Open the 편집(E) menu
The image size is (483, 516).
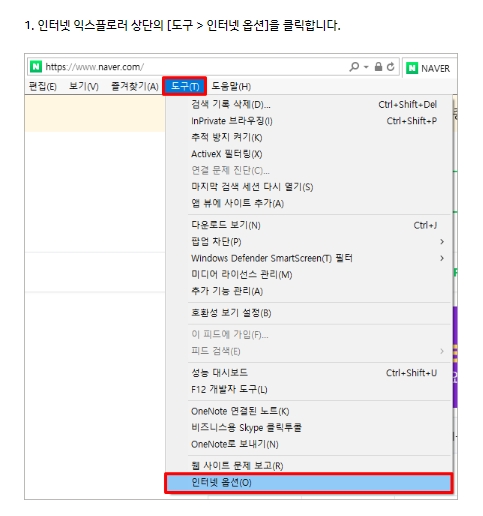tap(42, 86)
